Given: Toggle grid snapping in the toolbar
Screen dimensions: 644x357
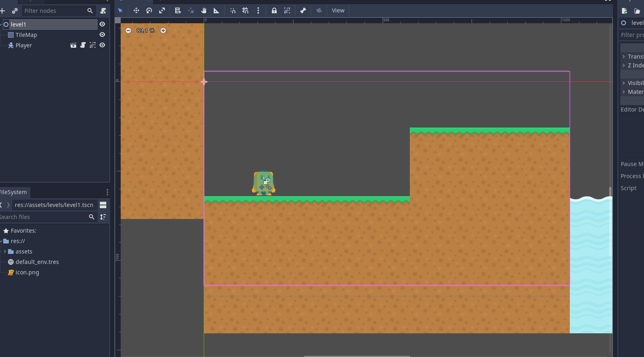Looking at the screenshot, I should click(245, 11).
